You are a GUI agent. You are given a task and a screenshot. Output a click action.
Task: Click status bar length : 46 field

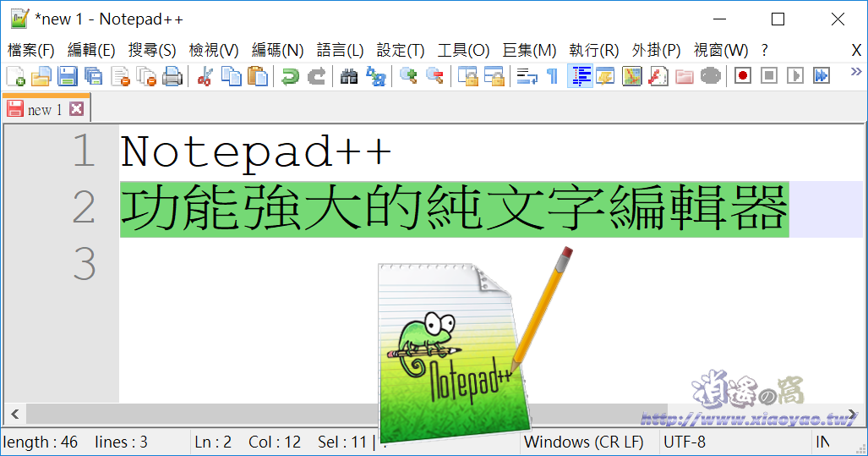coord(41,442)
